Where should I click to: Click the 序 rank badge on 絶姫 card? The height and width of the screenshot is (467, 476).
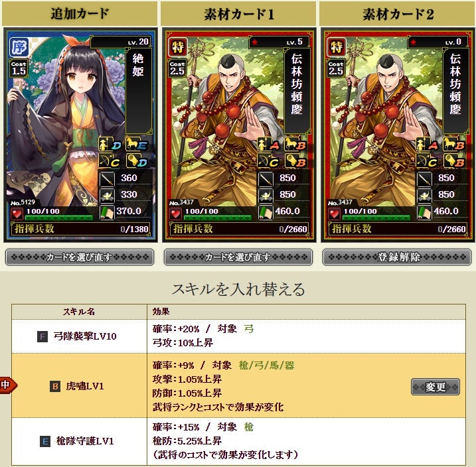click(19, 47)
